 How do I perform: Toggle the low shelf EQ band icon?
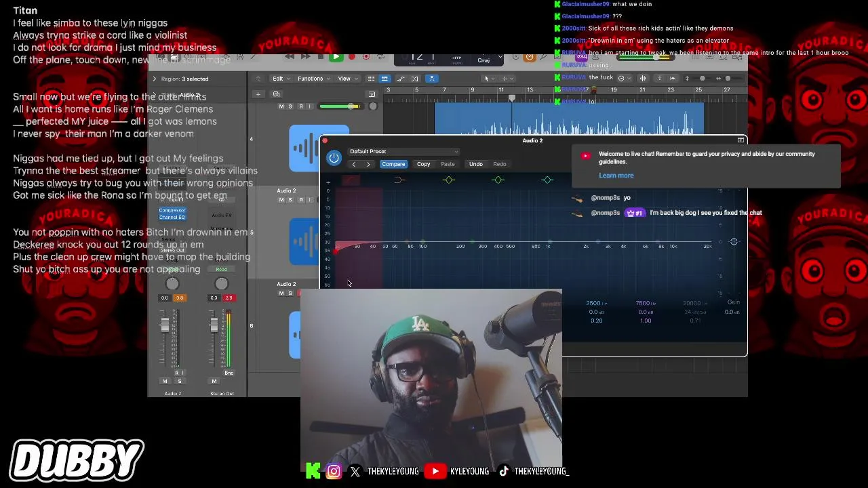click(399, 180)
